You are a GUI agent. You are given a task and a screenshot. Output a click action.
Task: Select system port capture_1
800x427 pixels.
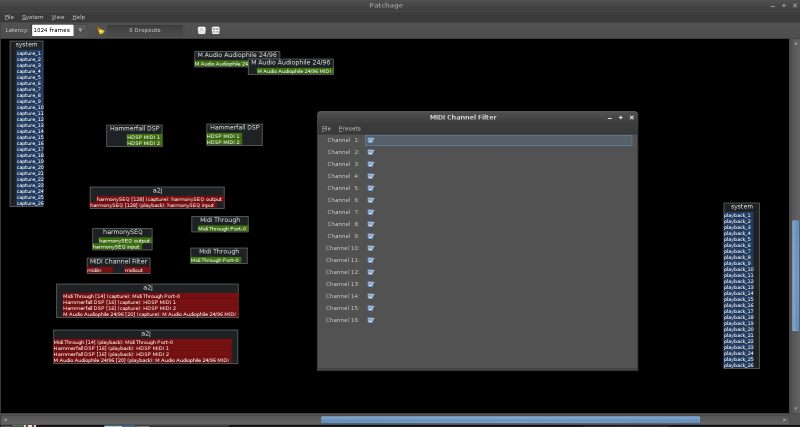pos(29,53)
